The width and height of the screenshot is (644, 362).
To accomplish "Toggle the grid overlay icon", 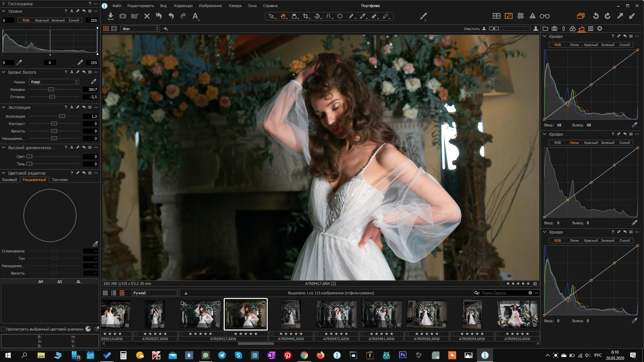I will (521, 16).
